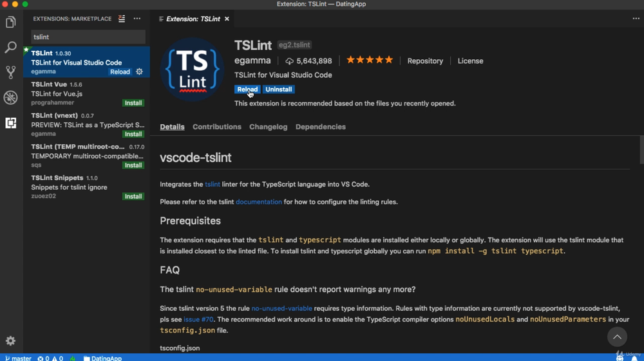Click the details page vertical scrollbar
644x361 pixels.
[x=641, y=150]
